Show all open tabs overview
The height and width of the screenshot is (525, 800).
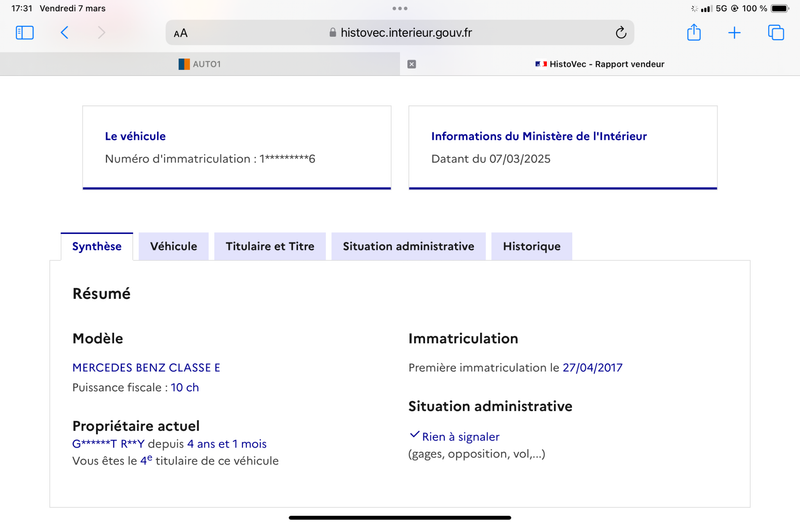[776, 33]
